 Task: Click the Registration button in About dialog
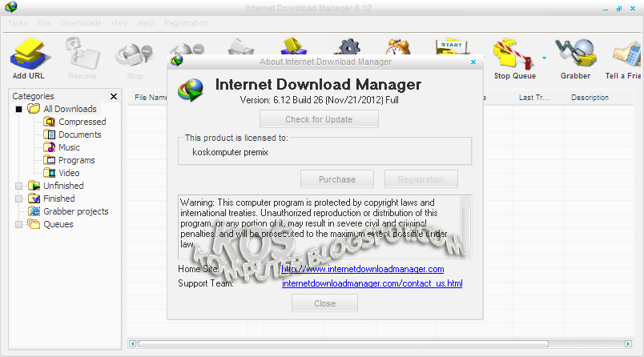(x=421, y=179)
